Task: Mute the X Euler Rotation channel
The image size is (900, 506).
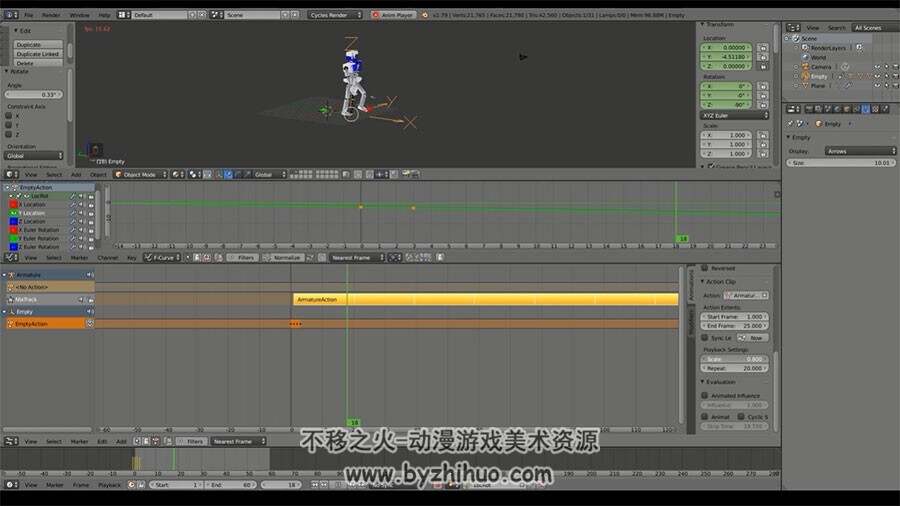Action: click(x=81, y=230)
